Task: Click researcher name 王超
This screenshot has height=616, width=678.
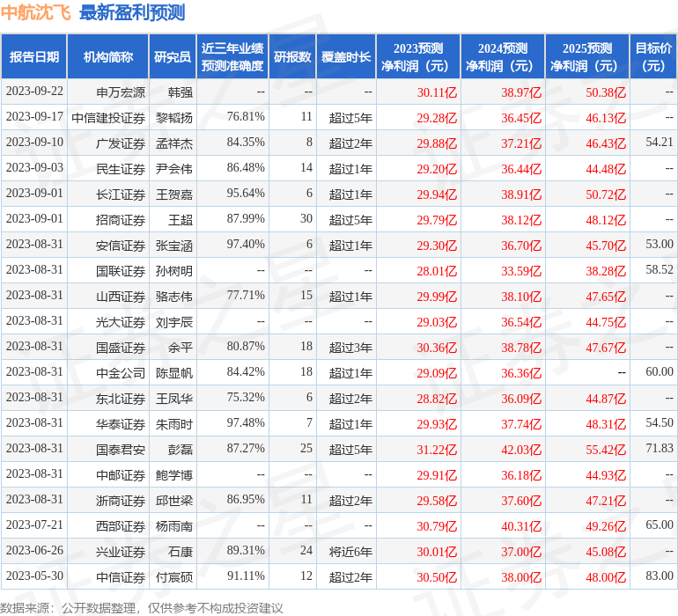Action: (x=181, y=220)
